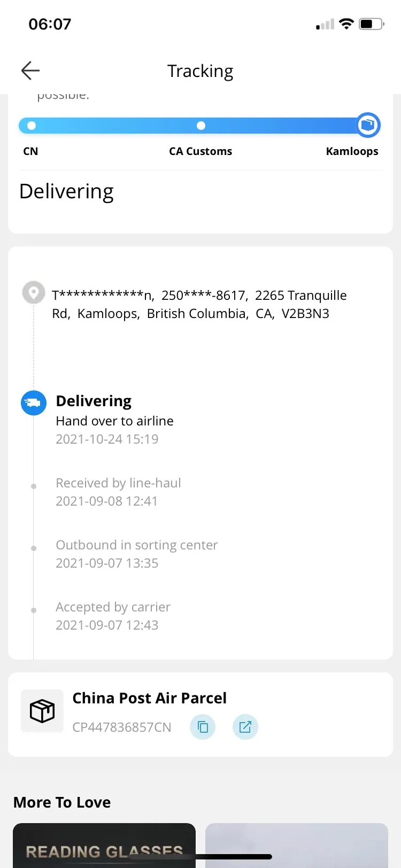401x868 pixels.
Task: Tap the battery icon in status bar
Action: (x=371, y=24)
